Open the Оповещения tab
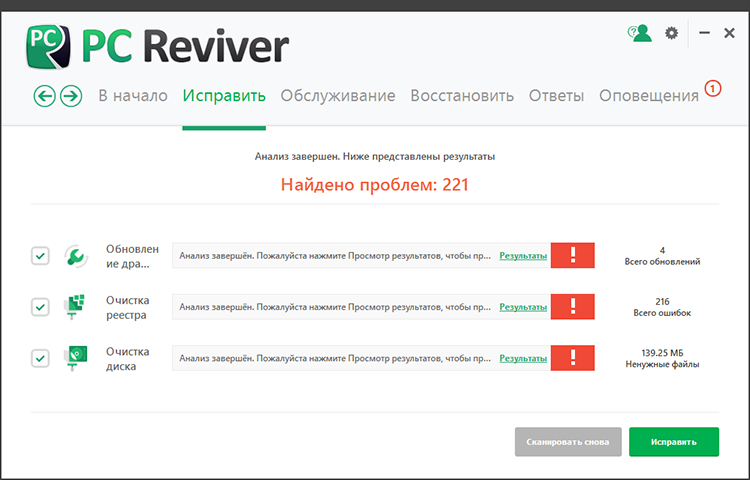This screenshot has height=480, width=750. pyautogui.click(x=649, y=96)
